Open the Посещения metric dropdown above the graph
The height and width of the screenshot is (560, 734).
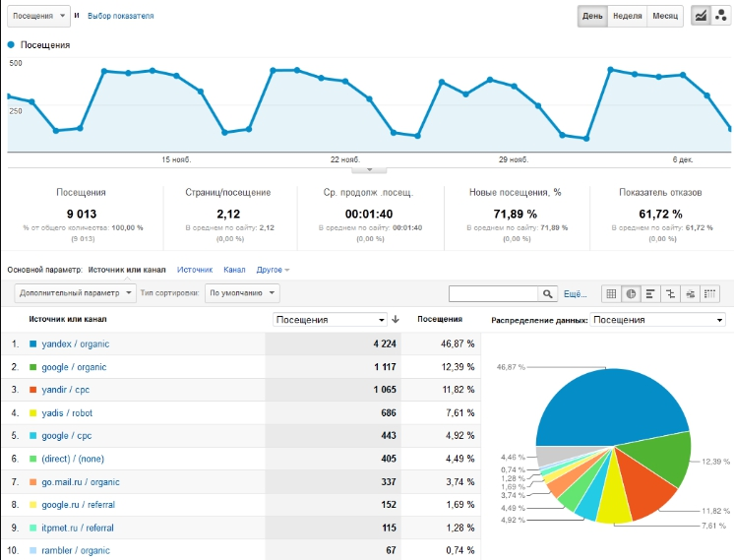coord(38,16)
